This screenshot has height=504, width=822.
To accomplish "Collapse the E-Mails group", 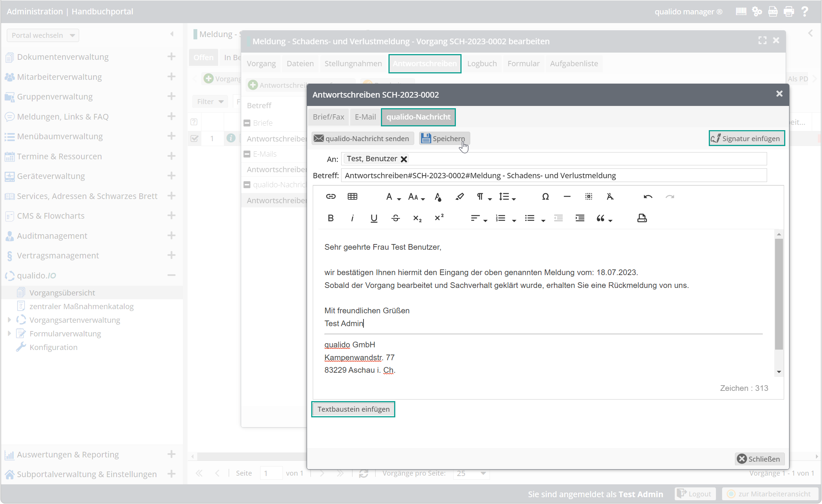I will tap(247, 154).
